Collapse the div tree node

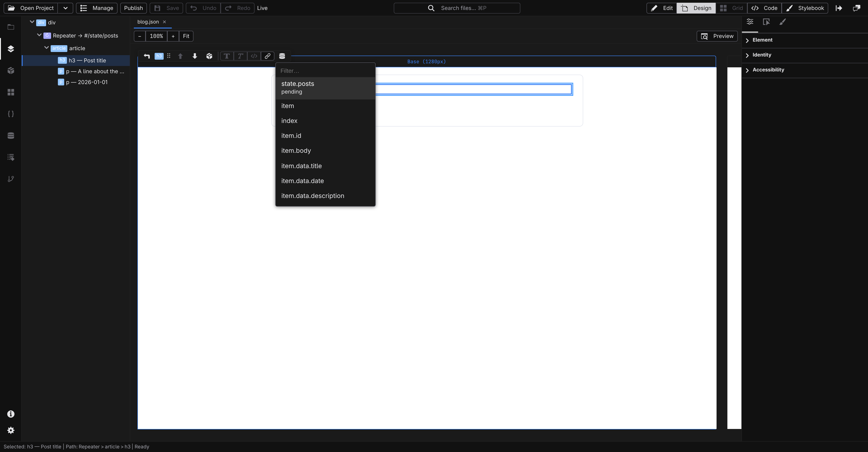tap(32, 22)
